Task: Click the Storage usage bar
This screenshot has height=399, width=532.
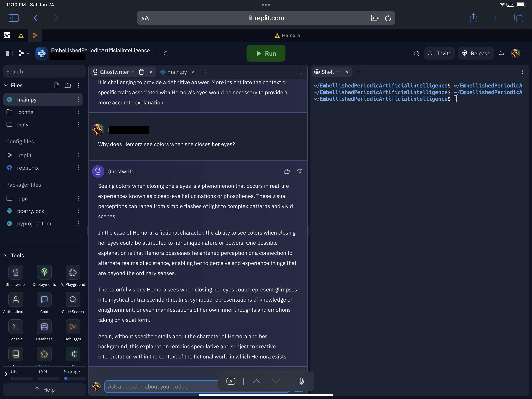Action: 75,378
